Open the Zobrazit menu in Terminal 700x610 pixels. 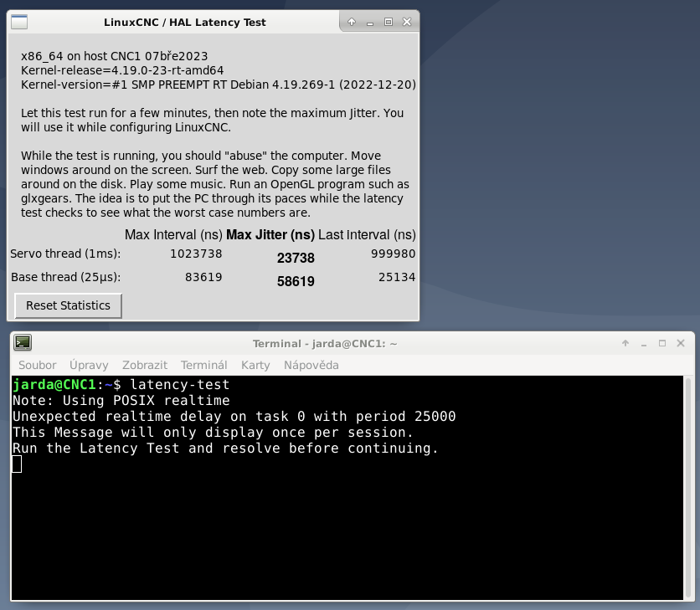(x=145, y=365)
